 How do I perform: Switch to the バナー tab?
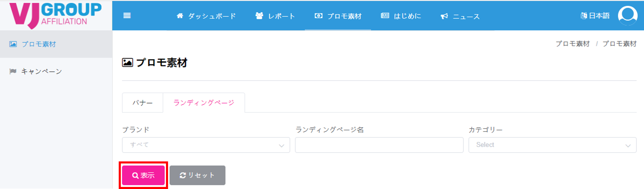tap(143, 103)
